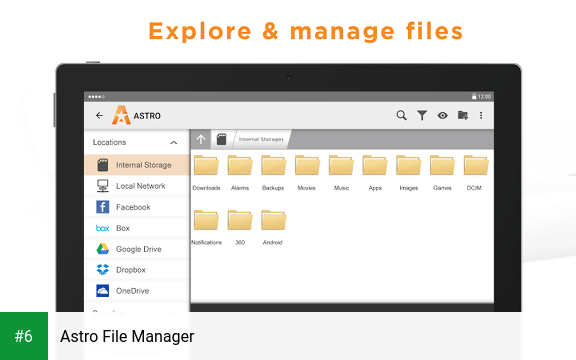Click the signal dots in status bar
The width and height of the screenshot is (576, 360).
pos(96,97)
